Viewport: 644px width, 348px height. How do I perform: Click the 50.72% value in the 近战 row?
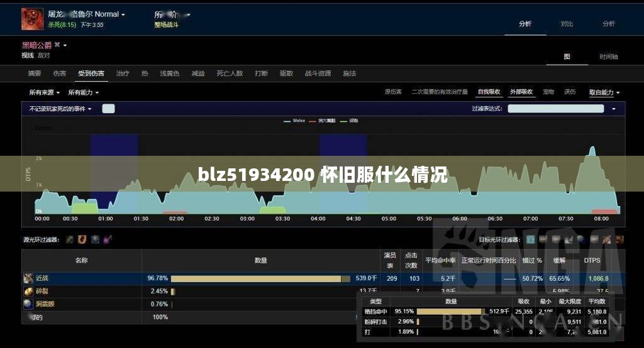pos(532,278)
